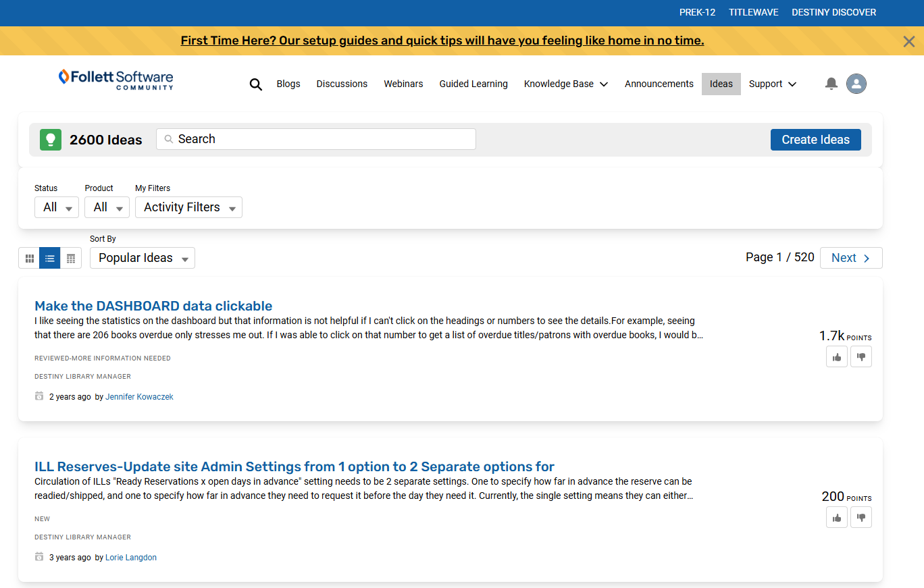924x588 pixels.
Task: Change sorting via the Popular Ideas dropdown
Action: 142,258
